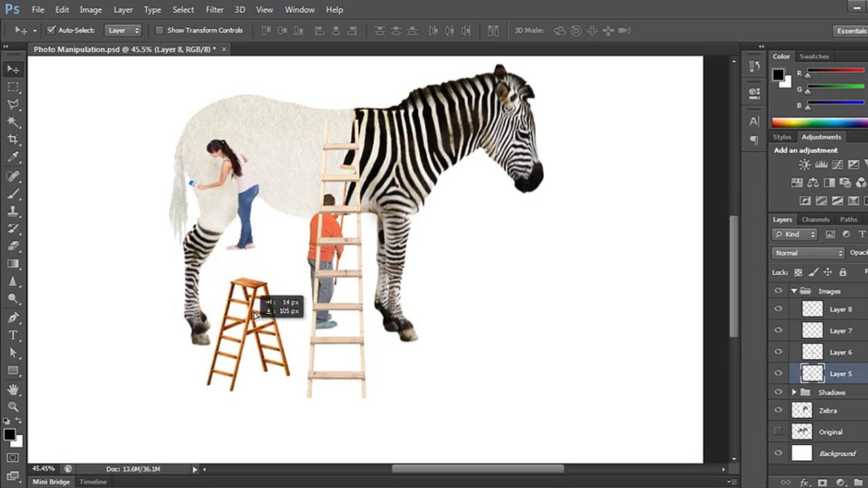This screenshot has width=868, height=488.
Task: Open the Timeline panel tab
Action: 93,482
